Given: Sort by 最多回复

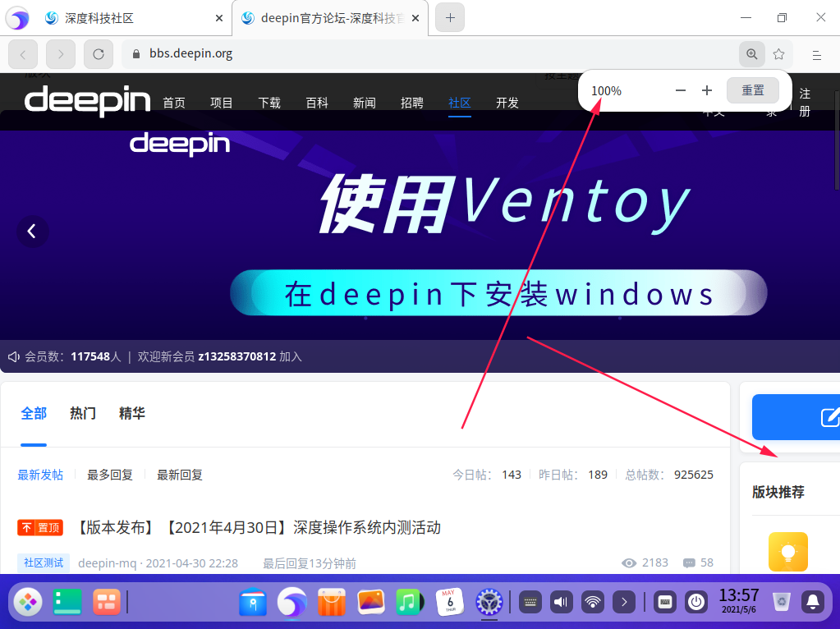Looking at the screenshot, I should point(110,475).
